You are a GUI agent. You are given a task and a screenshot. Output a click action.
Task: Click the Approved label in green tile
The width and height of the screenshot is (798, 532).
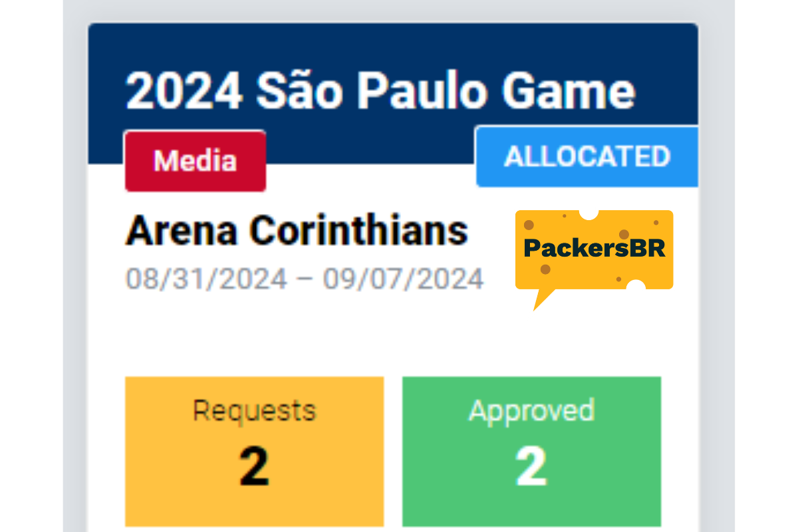pos(531,410)
